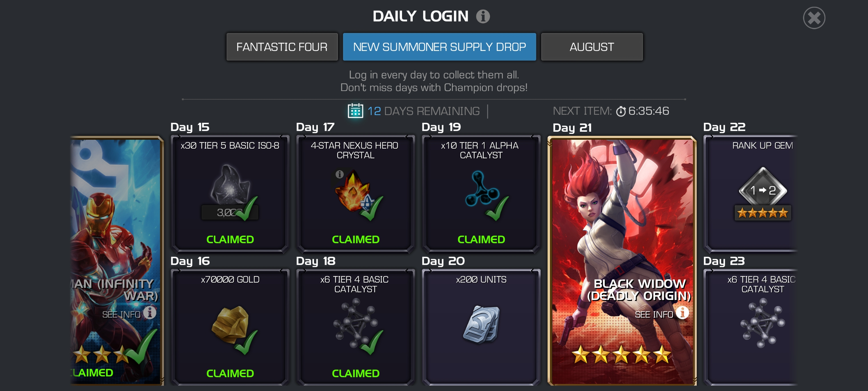Open the Daily Login info icon
This screenshot has height=391, width=868.
pos(483,16)
